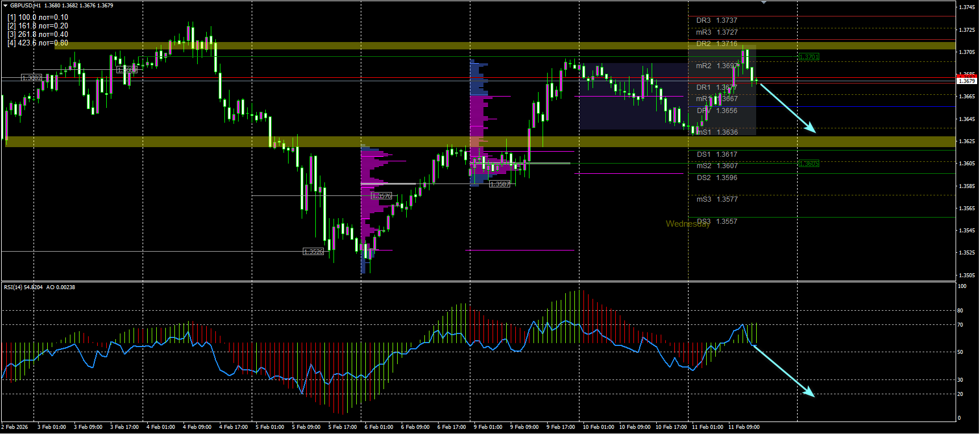Select the '[4] 423.6 лот=0.80' legend line
This screenshot has width=980, height=434.
[x=37, y=43]
